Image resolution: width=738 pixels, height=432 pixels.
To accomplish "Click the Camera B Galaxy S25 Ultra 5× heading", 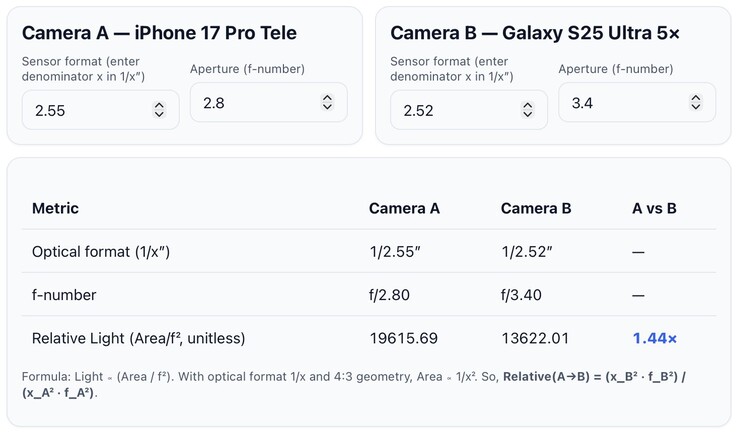I will [535, 33].
